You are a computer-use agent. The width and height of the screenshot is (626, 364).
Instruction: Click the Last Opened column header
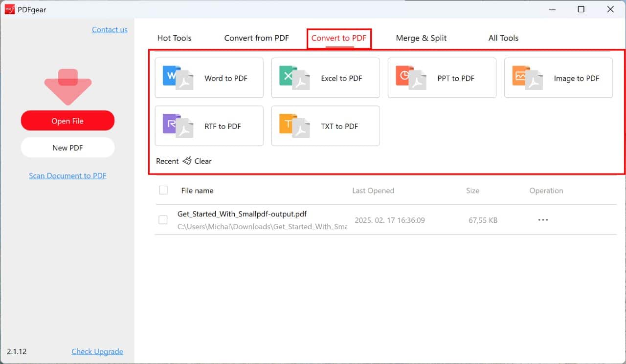(x=373, y=191)
